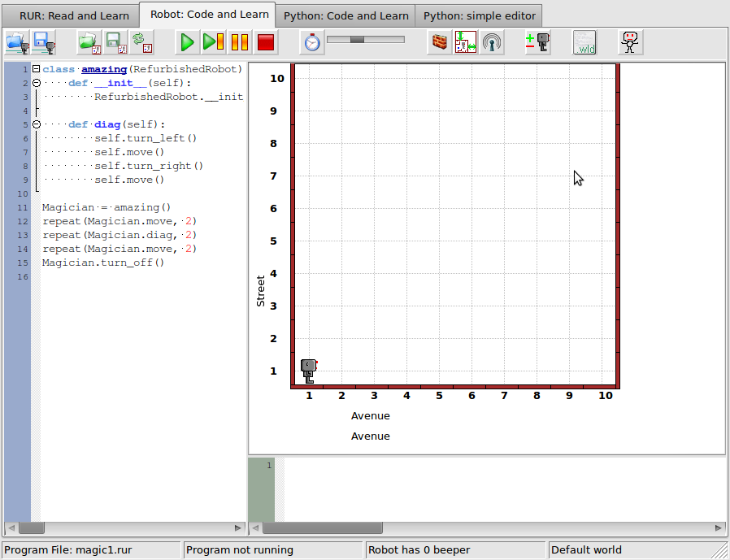Save the current world file
Screen dimensions: 730x560
(x=116, y=42)
